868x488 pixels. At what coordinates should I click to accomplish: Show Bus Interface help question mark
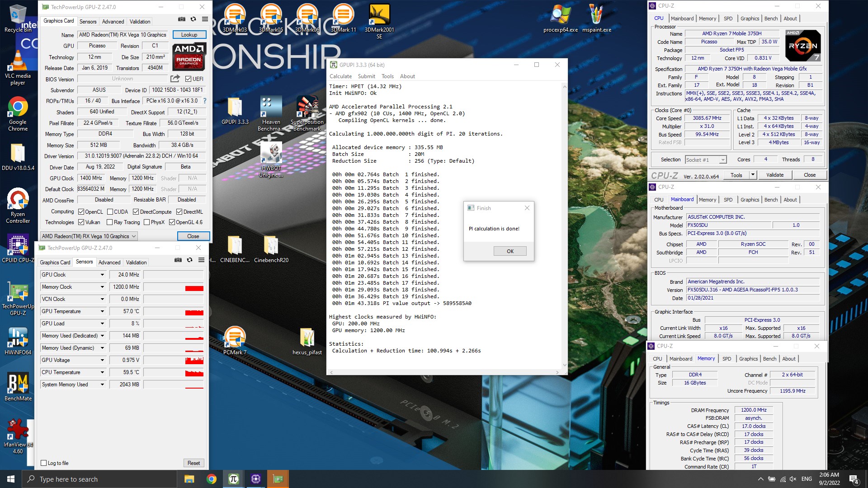click(205, 101)
